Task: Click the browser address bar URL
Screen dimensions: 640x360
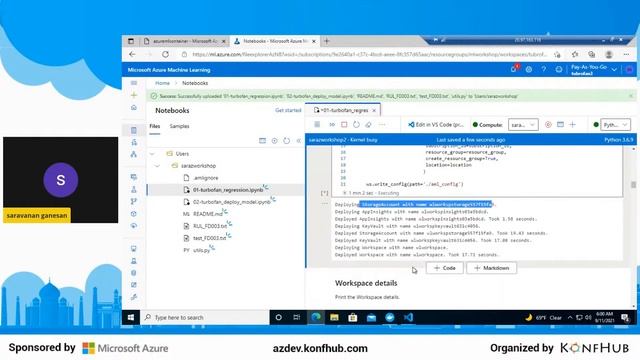Action: tap(369, 54)
